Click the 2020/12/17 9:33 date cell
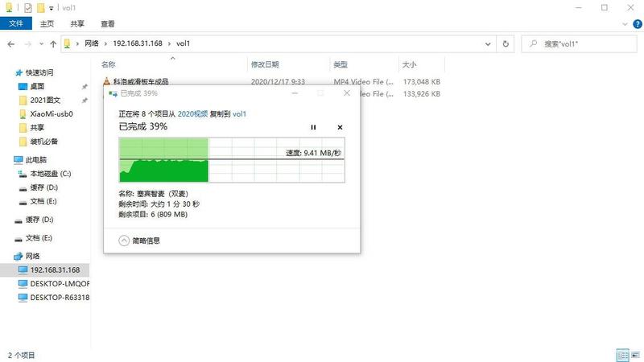The image size is (644, 362). [278, 82]
